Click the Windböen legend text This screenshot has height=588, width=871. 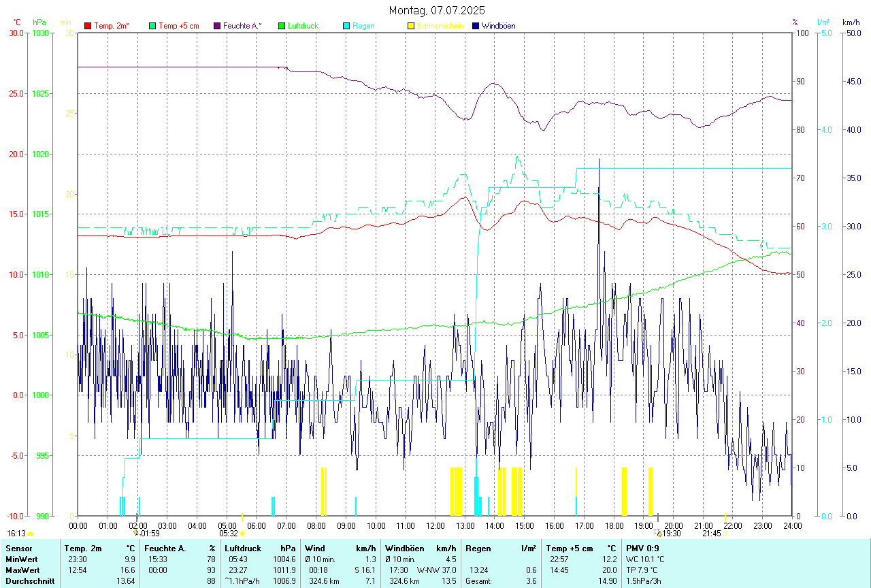point(498,26)
